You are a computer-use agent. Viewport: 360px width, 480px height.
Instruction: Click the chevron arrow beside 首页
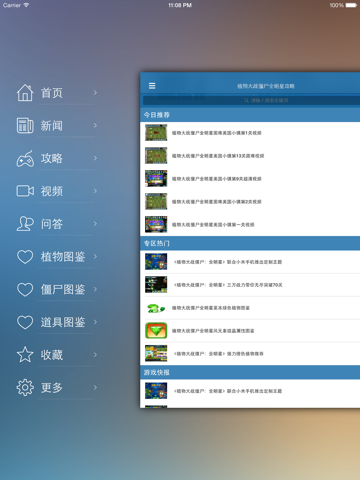(x=95, y=92)
